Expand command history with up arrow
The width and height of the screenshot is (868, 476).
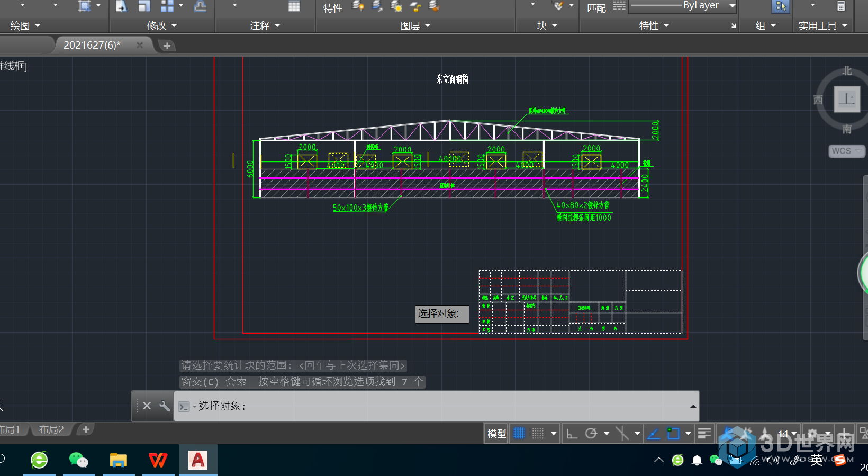tap(693, 406)
